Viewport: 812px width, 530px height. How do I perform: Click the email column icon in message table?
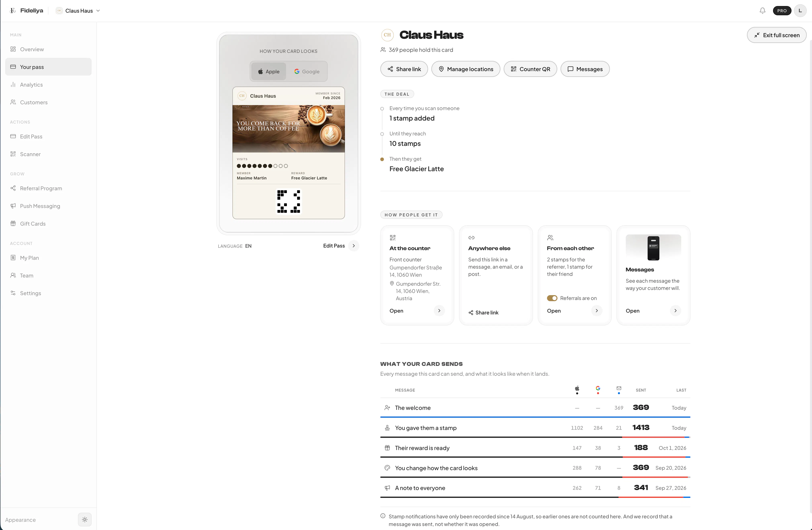(619, 388)
